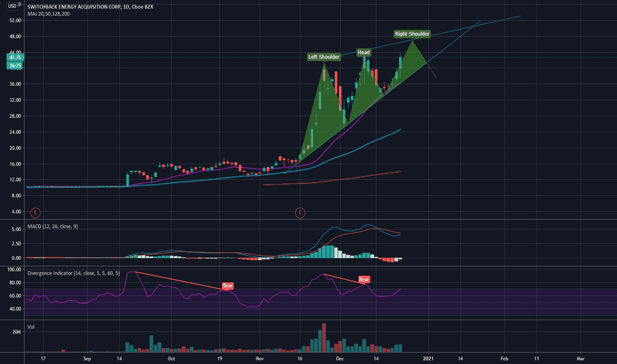Click the 'Nov' date on time axis

[x=260, y=359]
